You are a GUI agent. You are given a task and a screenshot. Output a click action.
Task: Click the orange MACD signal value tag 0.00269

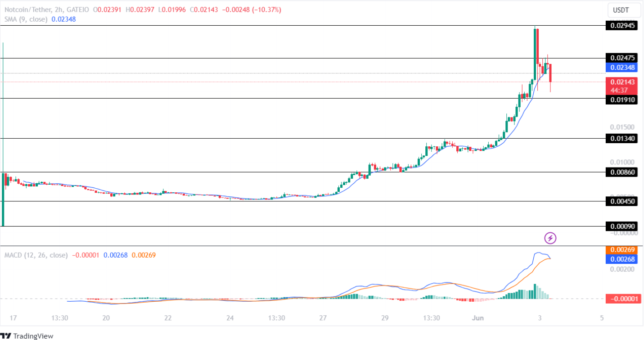coord(623,250)
